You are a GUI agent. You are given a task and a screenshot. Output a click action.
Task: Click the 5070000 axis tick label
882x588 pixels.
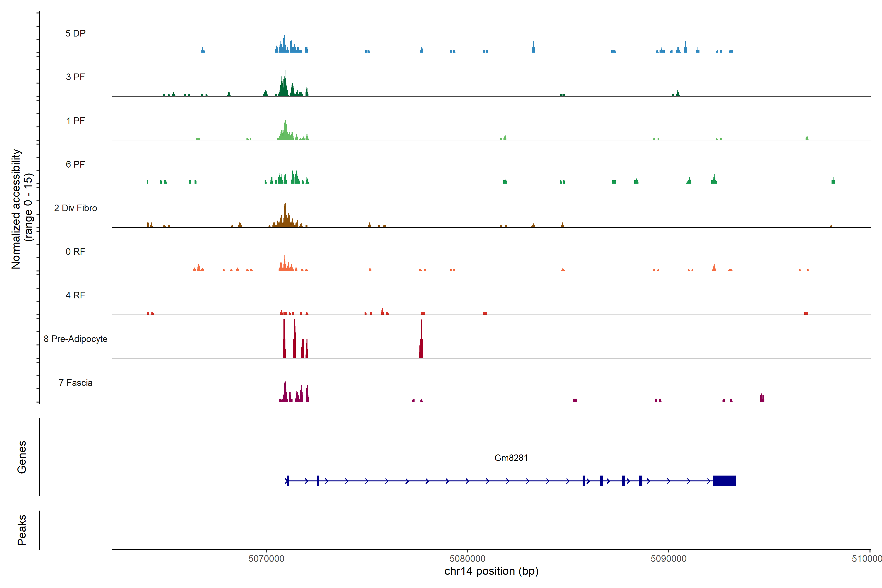266,559
